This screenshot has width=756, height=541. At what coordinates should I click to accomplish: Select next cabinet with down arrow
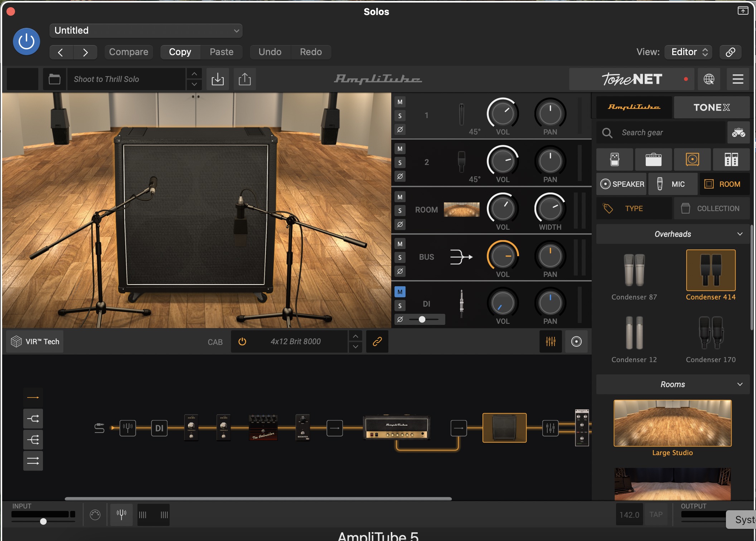click(355, 347)
